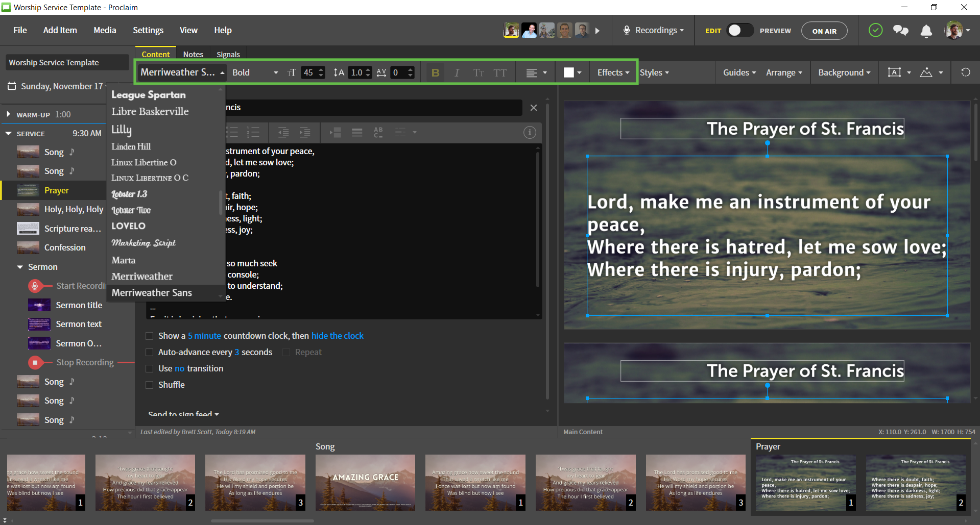Open the notifications bell

tap(926, 31)
